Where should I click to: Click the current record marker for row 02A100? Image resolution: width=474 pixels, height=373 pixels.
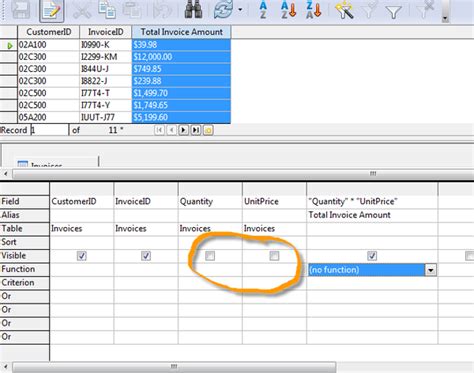[x=9, y=45]
